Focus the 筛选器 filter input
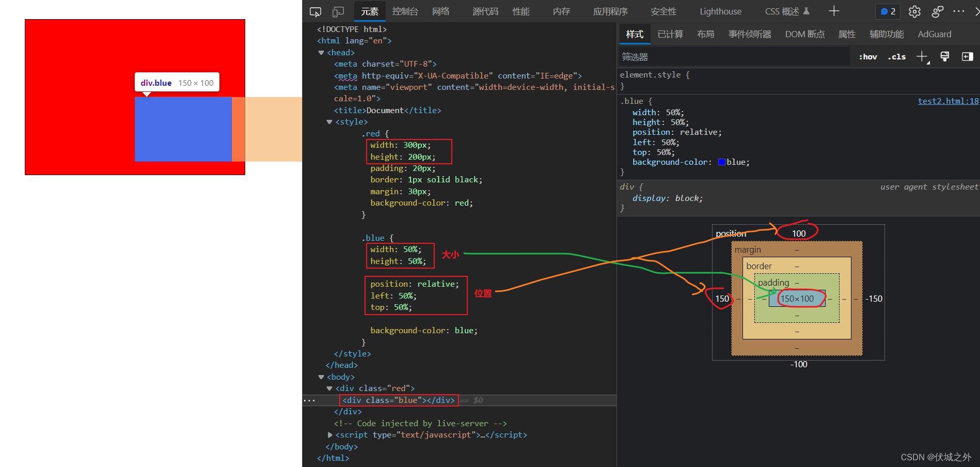The width and height of the screenshot is (980, 467). [734, 57]
